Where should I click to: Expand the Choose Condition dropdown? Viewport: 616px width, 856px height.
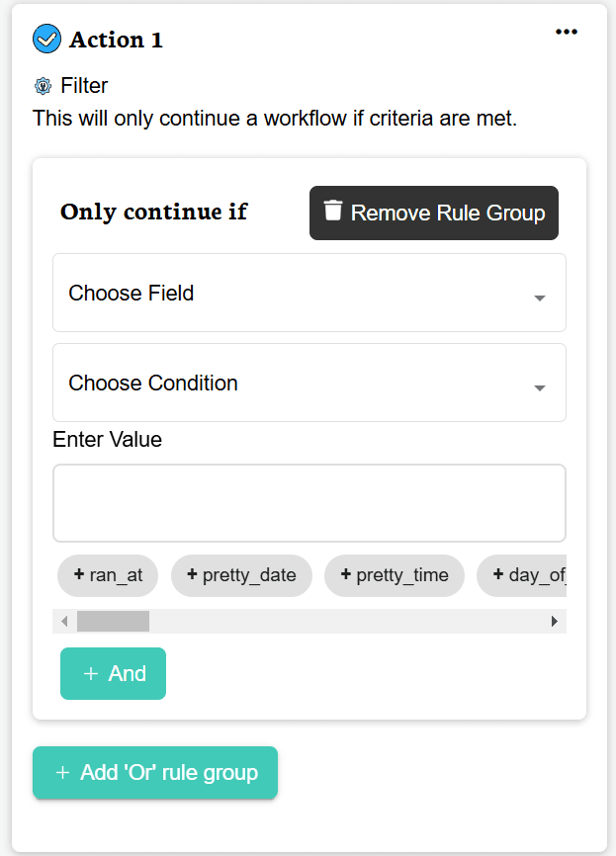(x=308, y=383)
